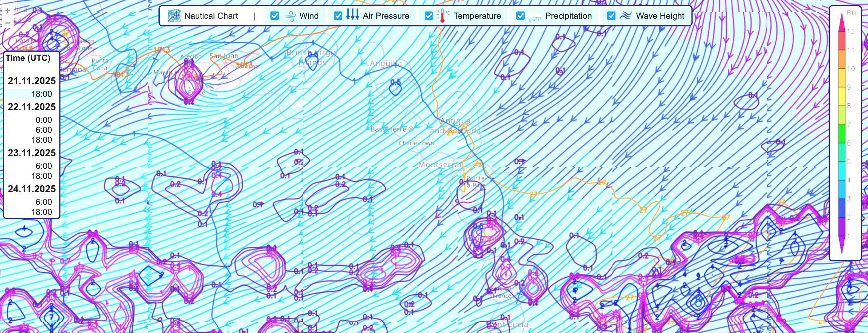The height and width of the screenshot is (333, 868).
Task: Click the Punta Cana map label
Action: click(100, 64)
